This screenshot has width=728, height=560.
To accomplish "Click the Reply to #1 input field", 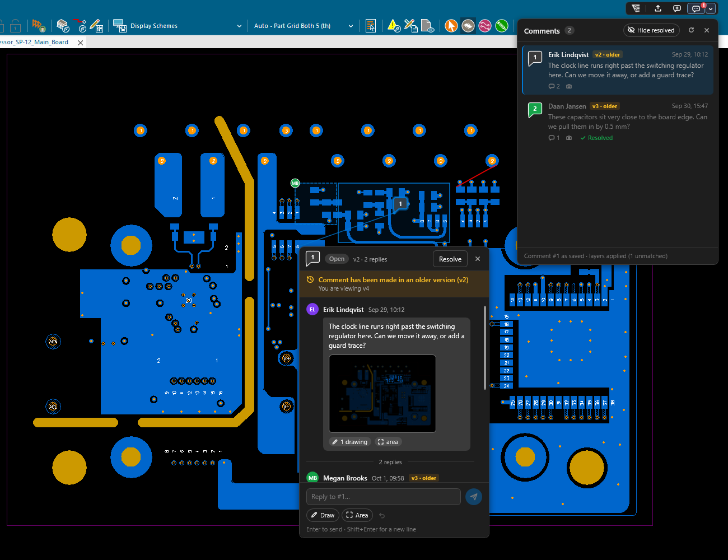I will [384, 497].
